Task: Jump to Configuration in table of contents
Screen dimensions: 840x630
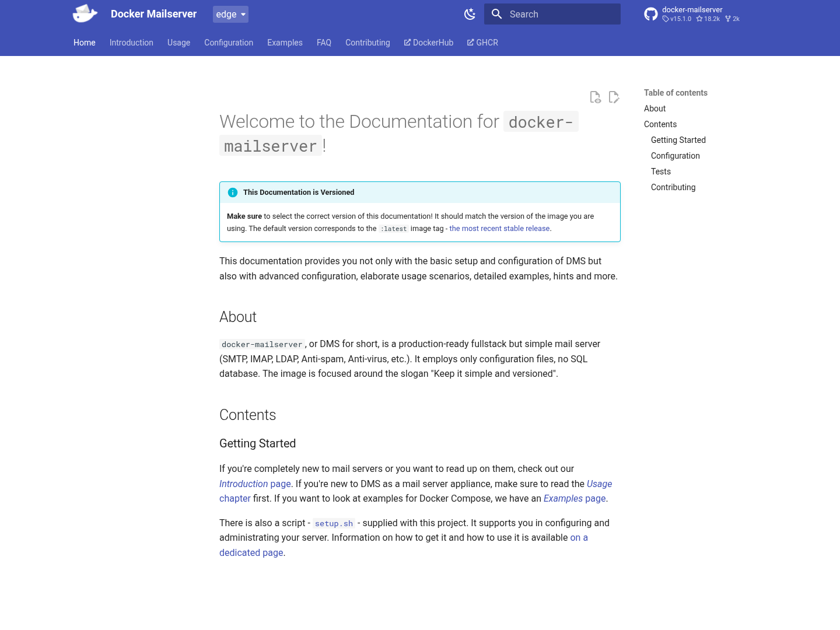Action: point(675,156)
